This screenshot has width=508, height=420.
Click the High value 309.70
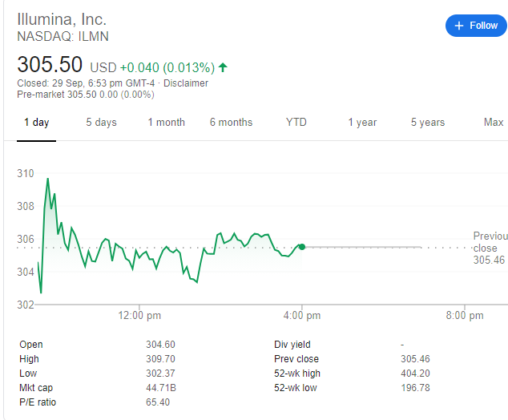point(160,359)
